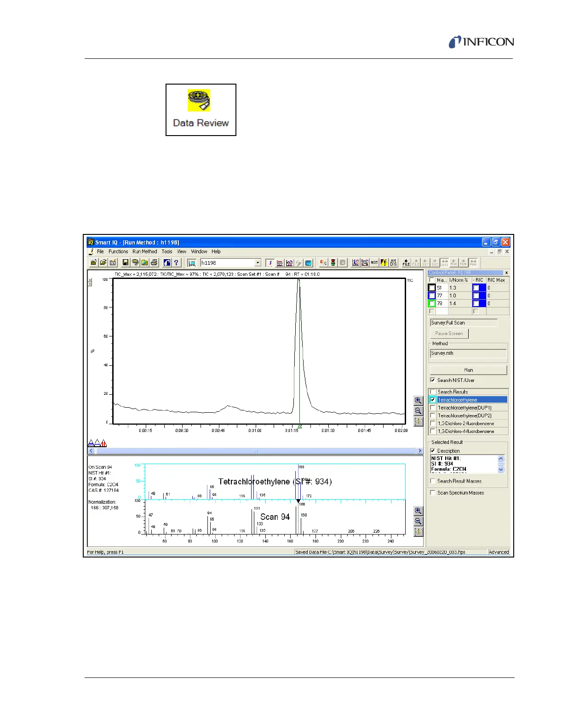
Task: Click chromatogram scrollbar left arrow
Action: 91,451
